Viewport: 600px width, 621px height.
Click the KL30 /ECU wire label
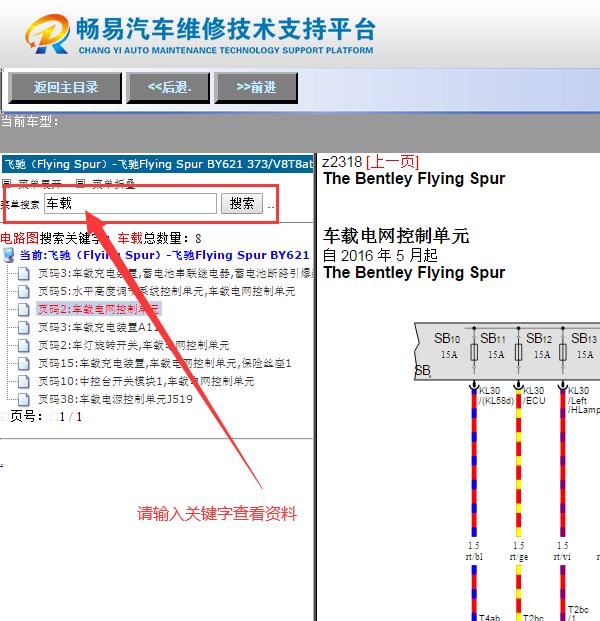tap(534, 396)
